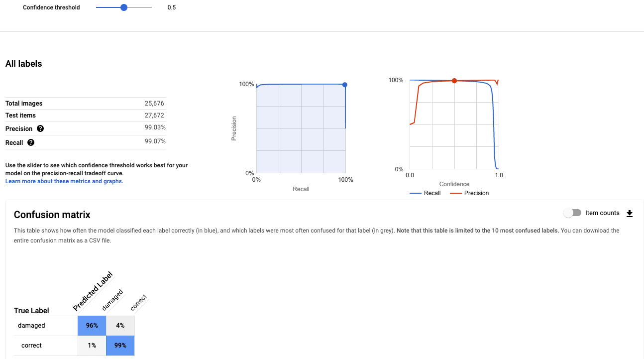The width and height of the screenshot is (644, 359).
Task: Click the Recall legend entry
Action: click(425, 193)
